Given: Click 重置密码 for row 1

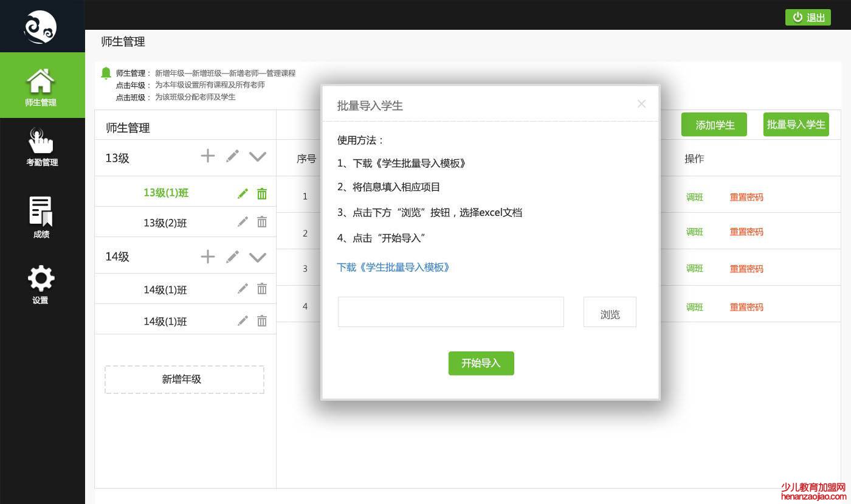Looking at the screenshot, I should click(746, 197).
